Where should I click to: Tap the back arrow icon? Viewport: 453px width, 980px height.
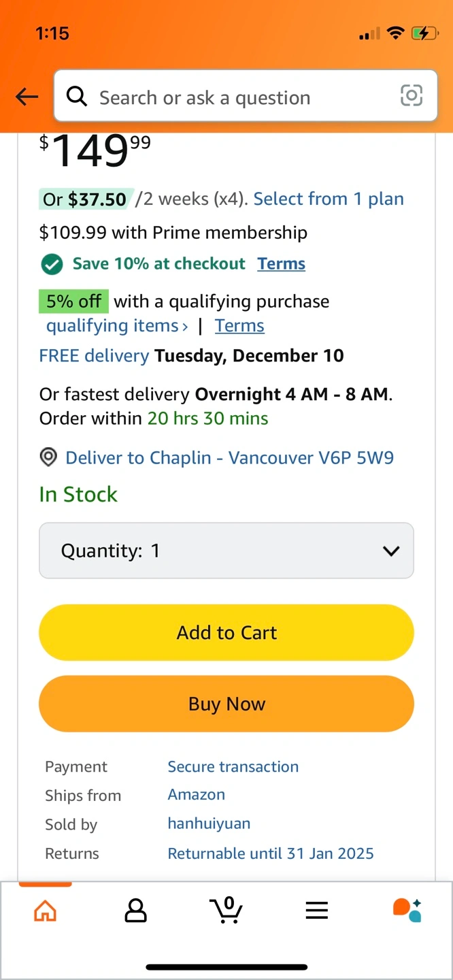click(x=27, y=97)
